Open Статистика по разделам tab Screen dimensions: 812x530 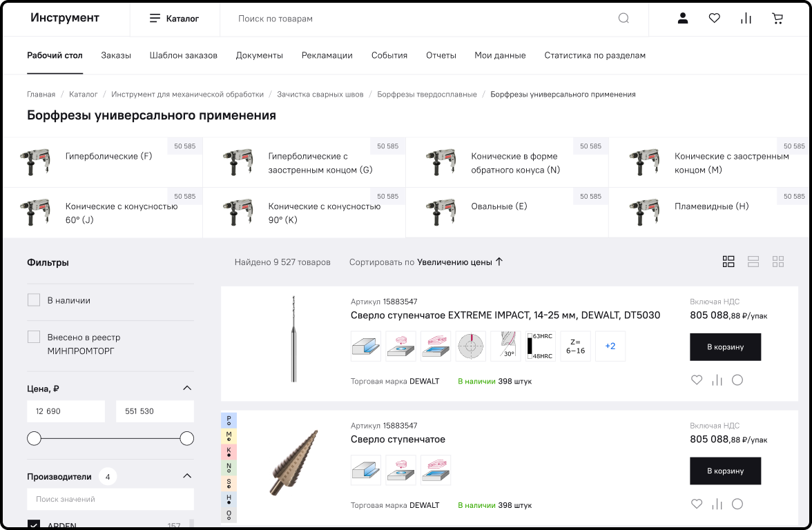(x=595, y=55)
